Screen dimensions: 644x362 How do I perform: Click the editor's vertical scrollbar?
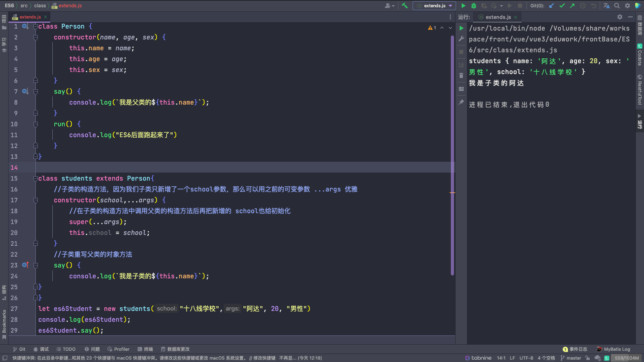click(x=452, y=153)
